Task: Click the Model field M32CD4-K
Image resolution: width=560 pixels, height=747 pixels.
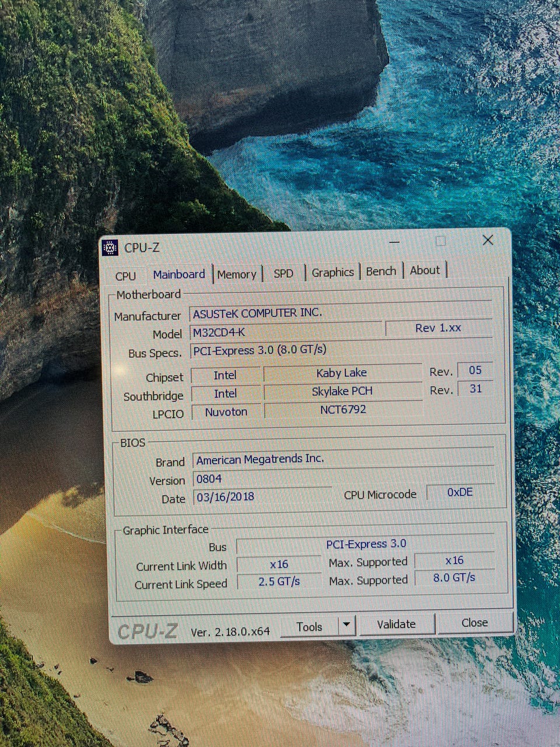Action: [286, 332]
